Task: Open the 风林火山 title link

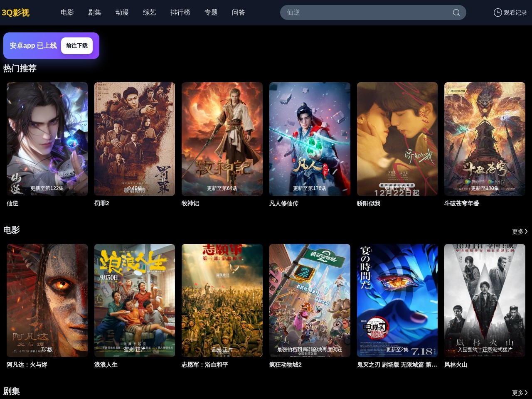Action: (x=456, y=365)
